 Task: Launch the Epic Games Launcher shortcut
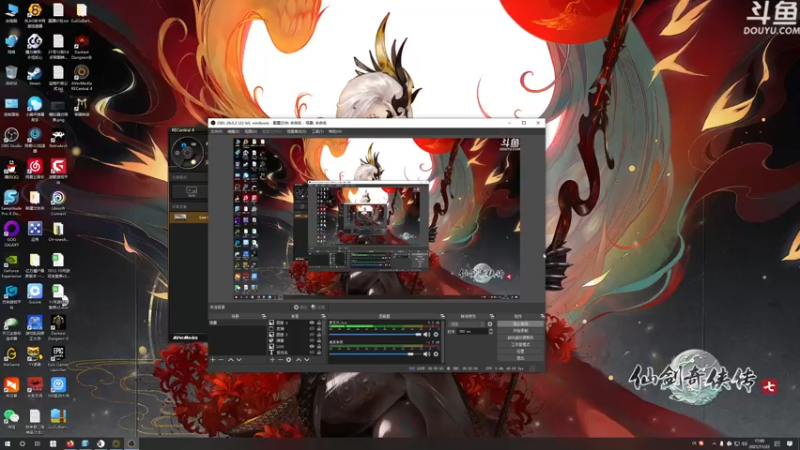tap(58, 358)
